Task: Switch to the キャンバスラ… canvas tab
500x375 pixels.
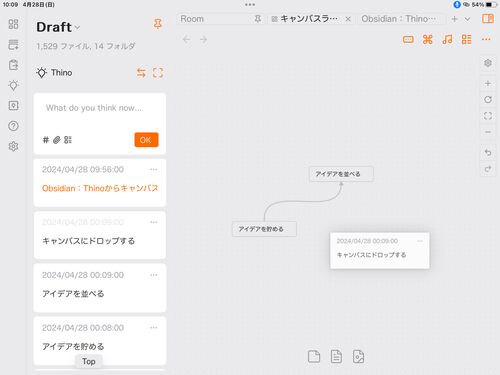Action: tap(309, 19)
